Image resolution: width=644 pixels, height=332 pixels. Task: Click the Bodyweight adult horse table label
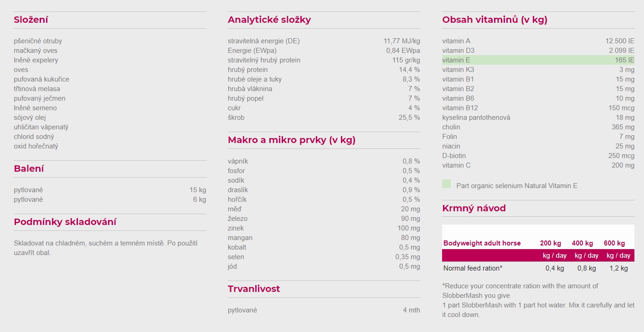[482, 243]
